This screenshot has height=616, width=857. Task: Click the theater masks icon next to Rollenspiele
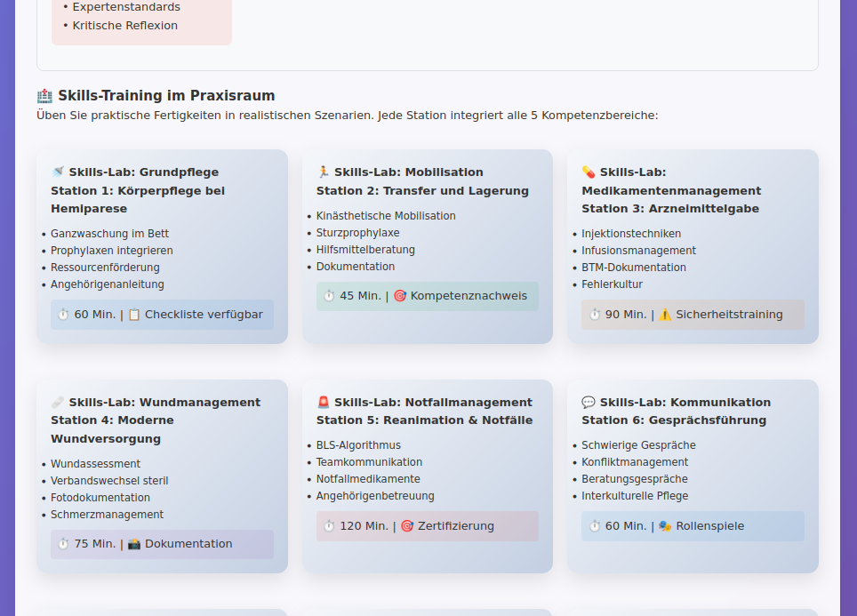tap(665, 526)
